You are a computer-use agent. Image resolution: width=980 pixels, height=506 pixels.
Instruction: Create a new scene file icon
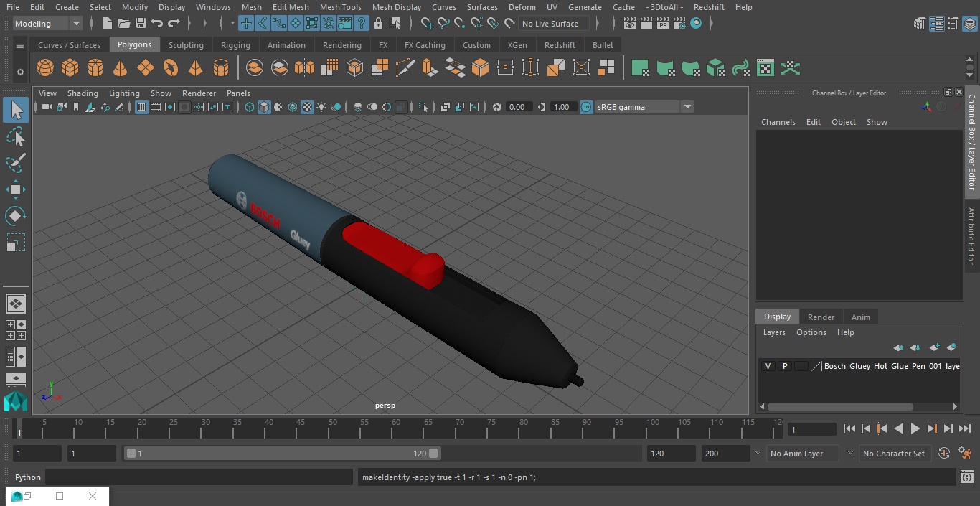pos(107,24)
